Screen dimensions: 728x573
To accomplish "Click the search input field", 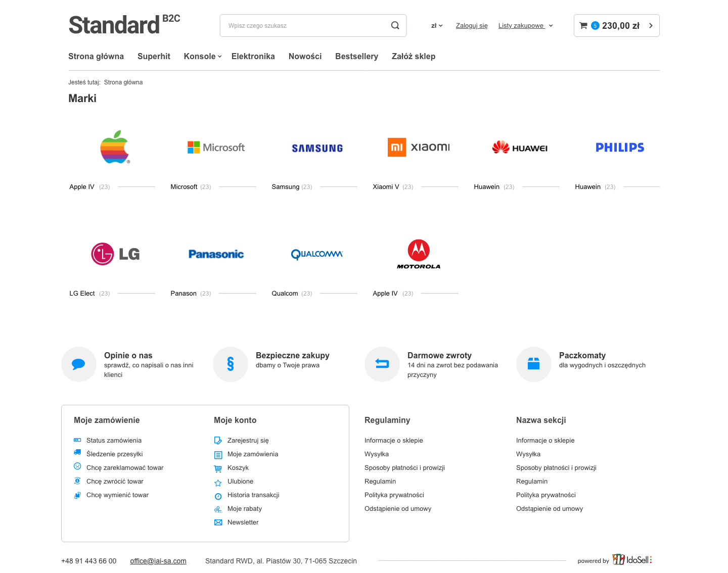I will coord(306,26).
